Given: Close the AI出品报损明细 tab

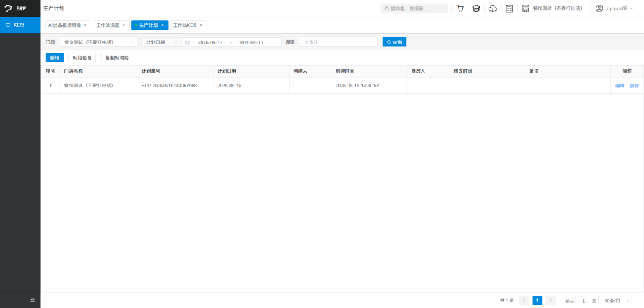Looking at the screenshot, I should tap(85, 25).
